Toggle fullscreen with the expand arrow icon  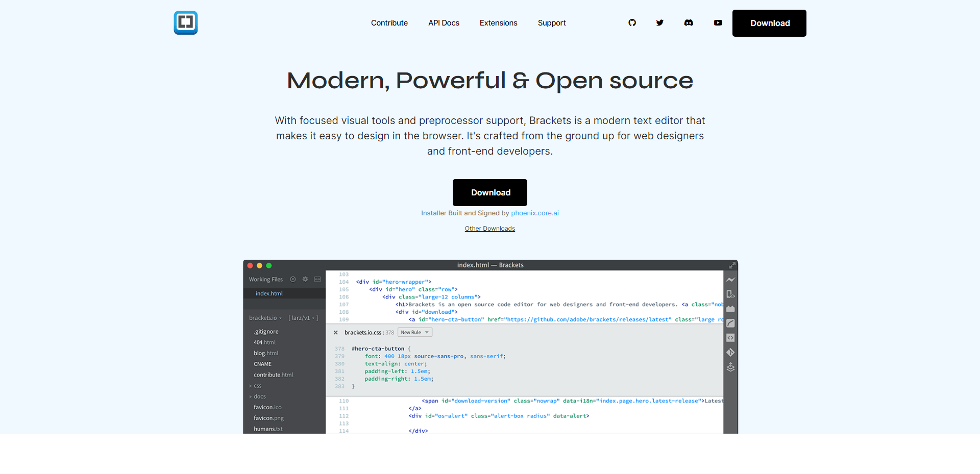(733, 265)
